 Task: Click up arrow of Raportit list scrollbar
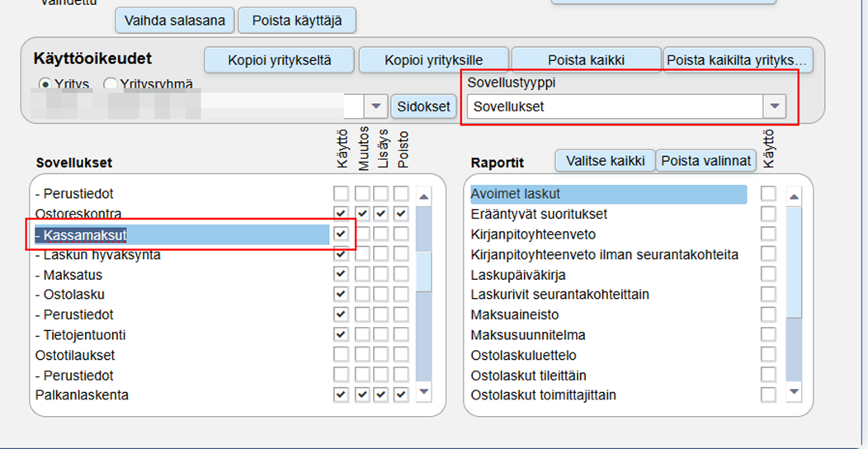pyautogui.click(x=795, y=196)
